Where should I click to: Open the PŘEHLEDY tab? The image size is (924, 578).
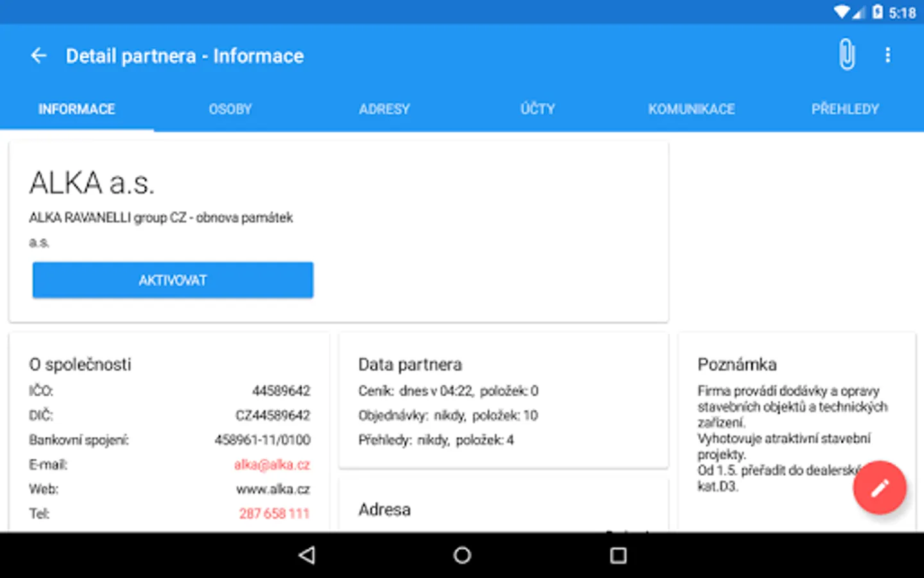pyautogui.click(x=845, y=109)
